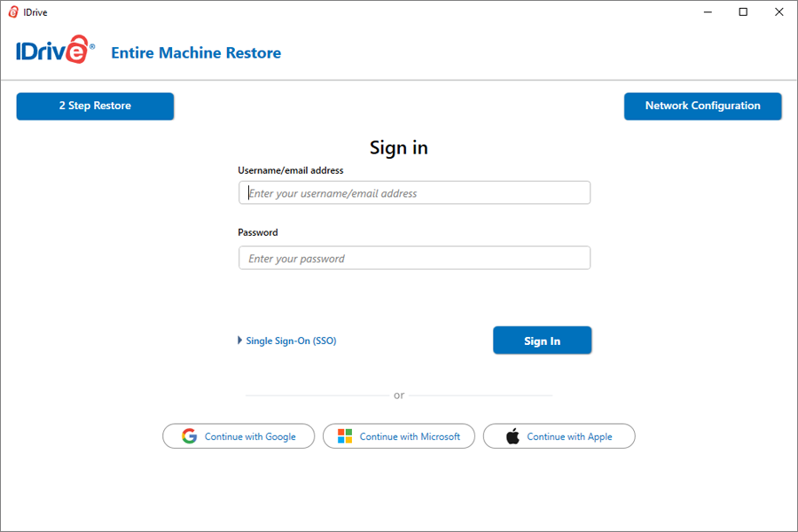Focus the password input field

(414, 258)
